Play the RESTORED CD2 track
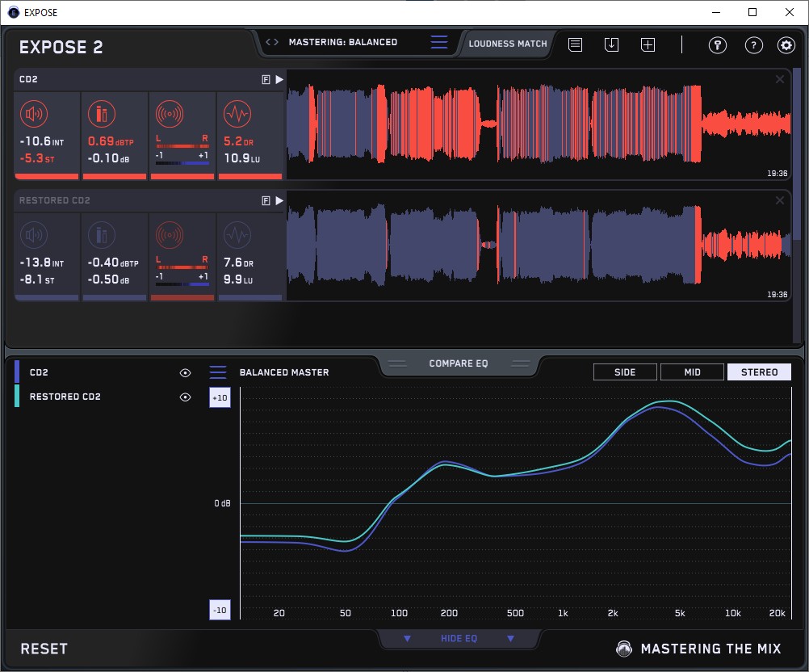Screen dimensions: 809x672 (279, 201)
